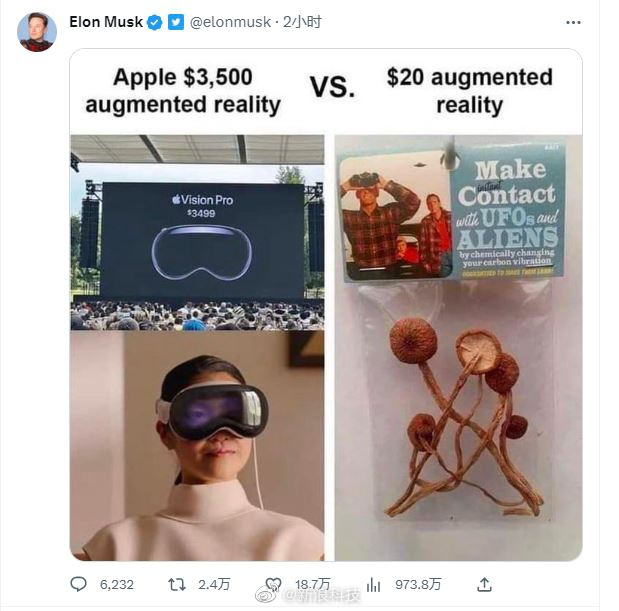
Task: Click the blue verified badge
Action: tap(154, 22)
